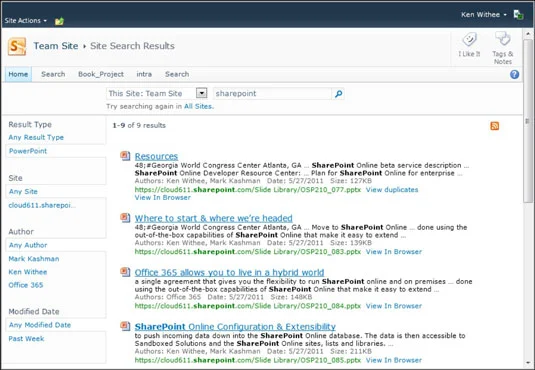Screen dimensions: 535x370
Task: Click PowerPoint icon beside Office 365 result
Action: (125, 272)
